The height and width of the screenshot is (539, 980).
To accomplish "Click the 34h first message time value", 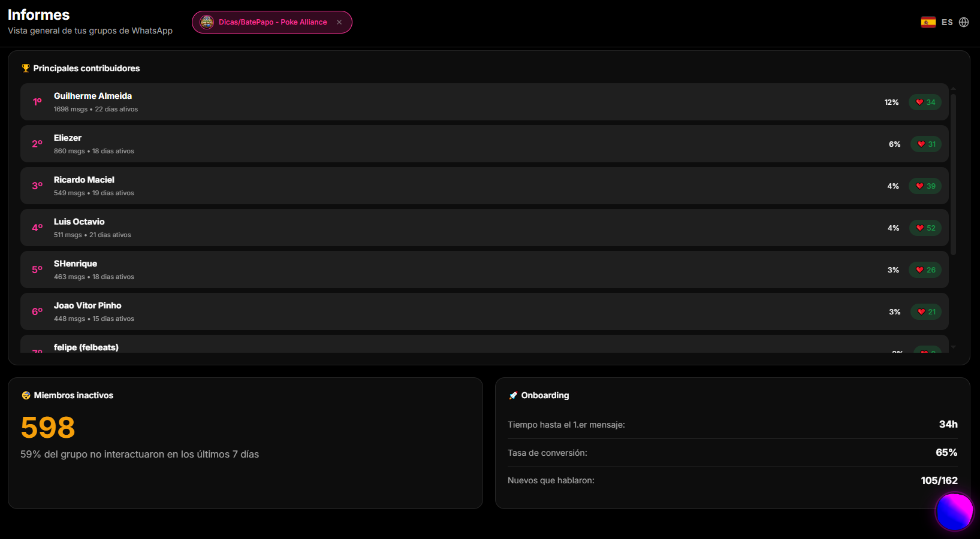I will [x=948, y=425].
